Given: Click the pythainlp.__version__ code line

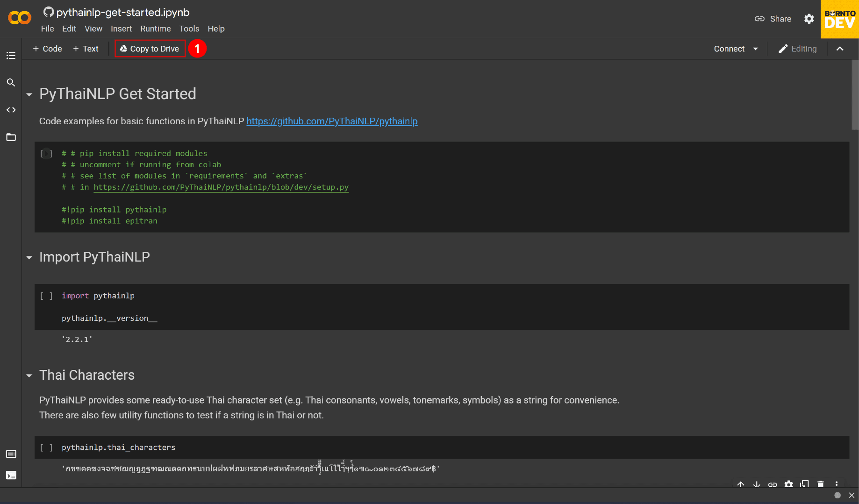Looking at the screenshot, I should [109, 318].
